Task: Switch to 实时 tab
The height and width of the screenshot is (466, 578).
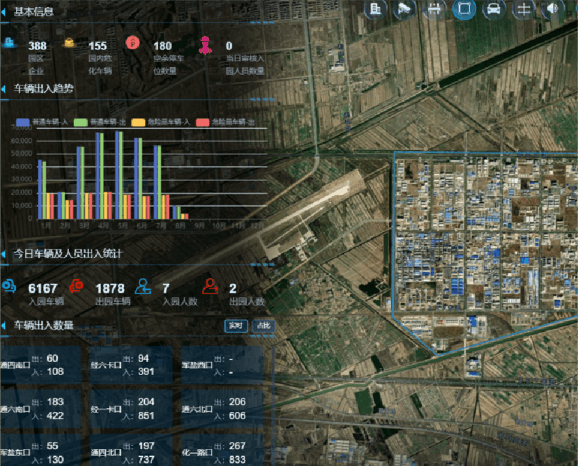Action: coord(236,326)
